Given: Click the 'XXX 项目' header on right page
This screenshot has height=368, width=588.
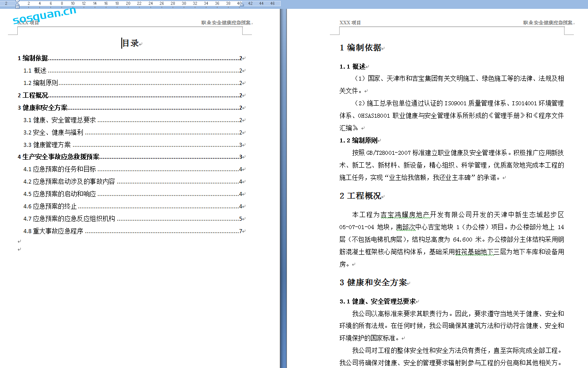Looking at the screenshot, I should (350, 23).
